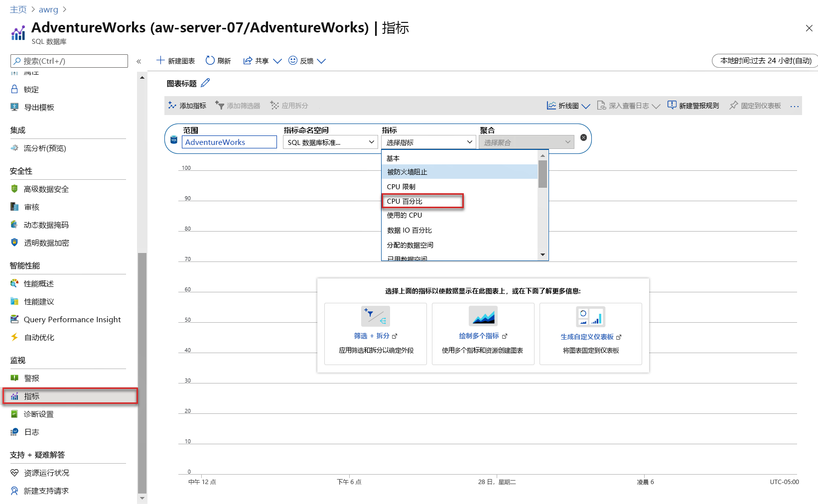Click awrg breadcrumb link
This screenshot has height=504, width=818.
48,9
